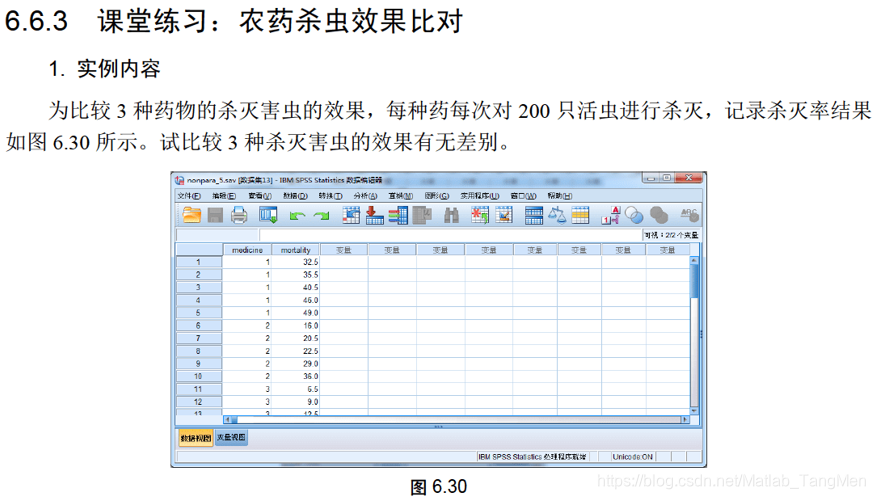Open the 实用程序(U) menu
875x499 pixels.
[x=479, y=196]
